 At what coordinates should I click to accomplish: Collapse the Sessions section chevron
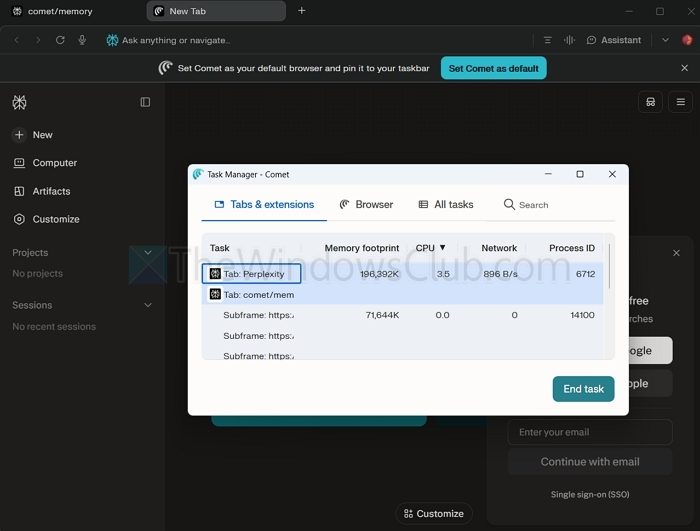click(x=148, y=305)
